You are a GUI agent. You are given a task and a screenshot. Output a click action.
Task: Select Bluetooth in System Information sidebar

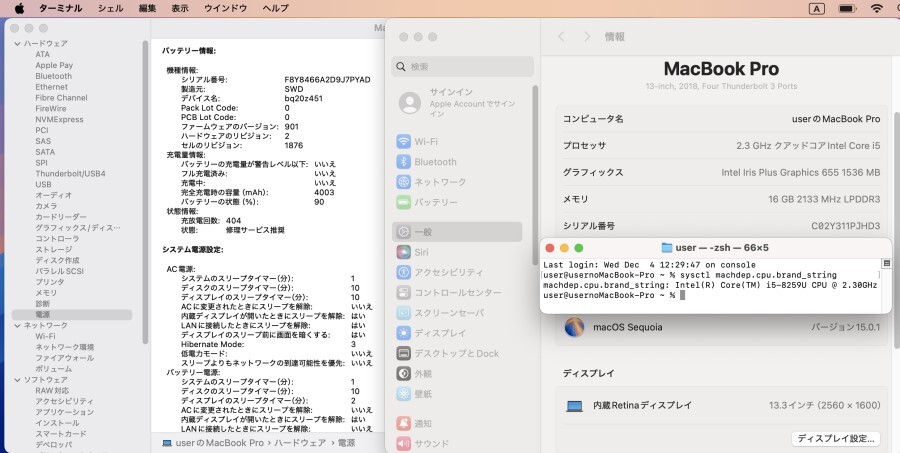[x=53, y=76]
